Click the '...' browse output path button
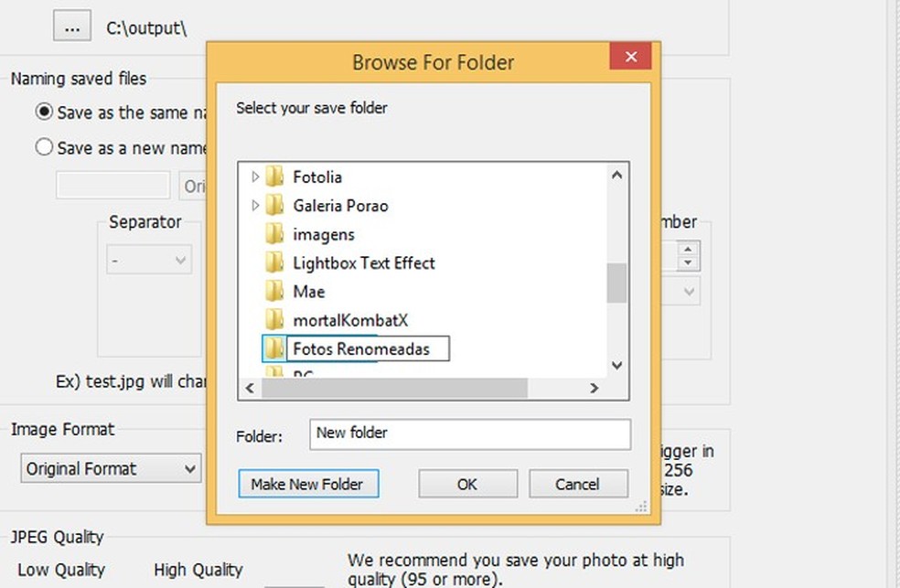The width and height of the screenshot is (900, 588). click(x=72, y=27)
